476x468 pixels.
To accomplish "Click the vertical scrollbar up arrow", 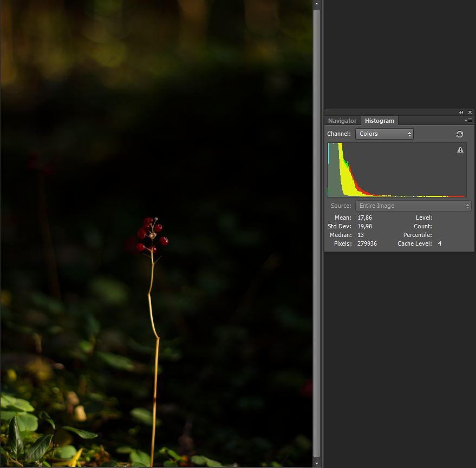I will 317,4.
